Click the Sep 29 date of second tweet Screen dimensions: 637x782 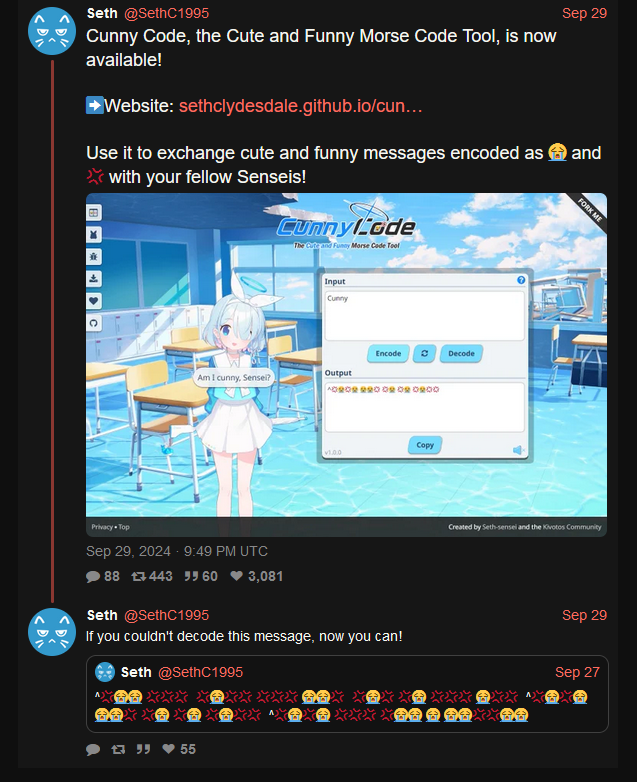coord(584,615)
